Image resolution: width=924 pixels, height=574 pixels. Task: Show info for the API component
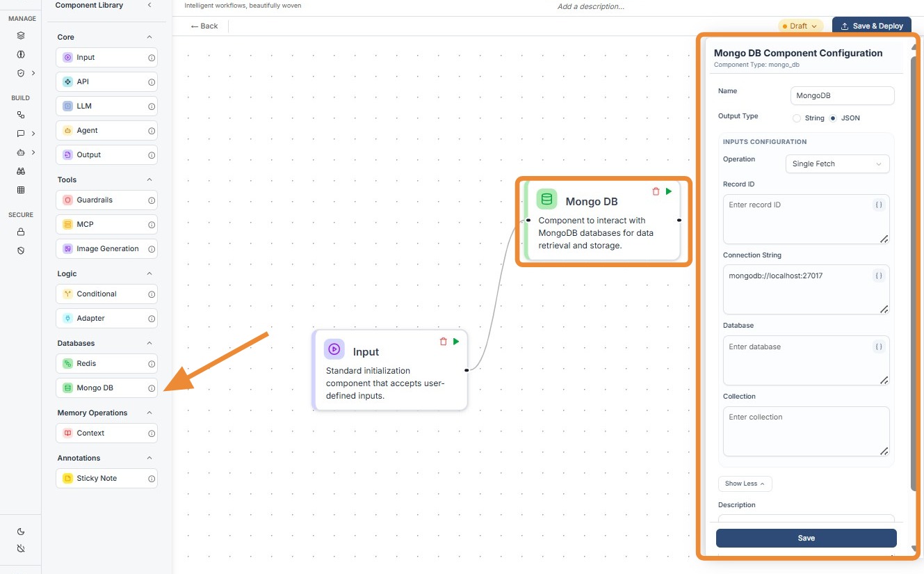click(x=152, y=82)
